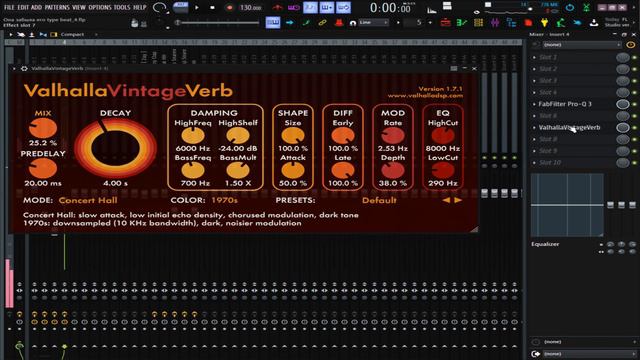Click the cyan arrow typing icon
The image size is (640, 360).
click(x=290, y=23)
